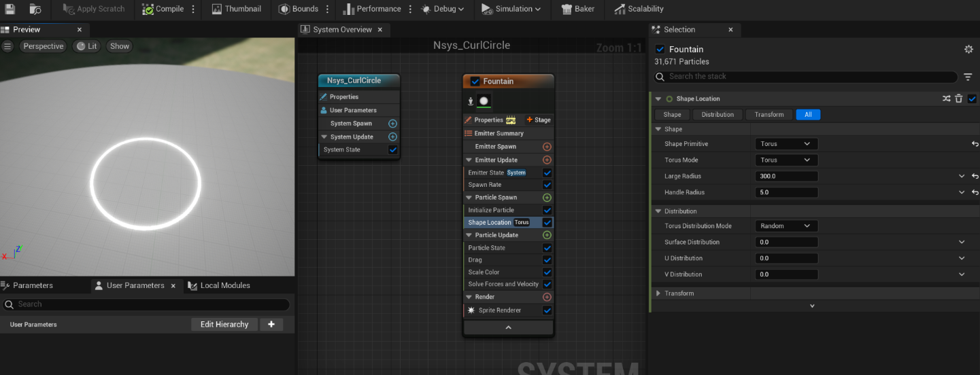Click the Perspective viewport button

(x=44, y=46)
